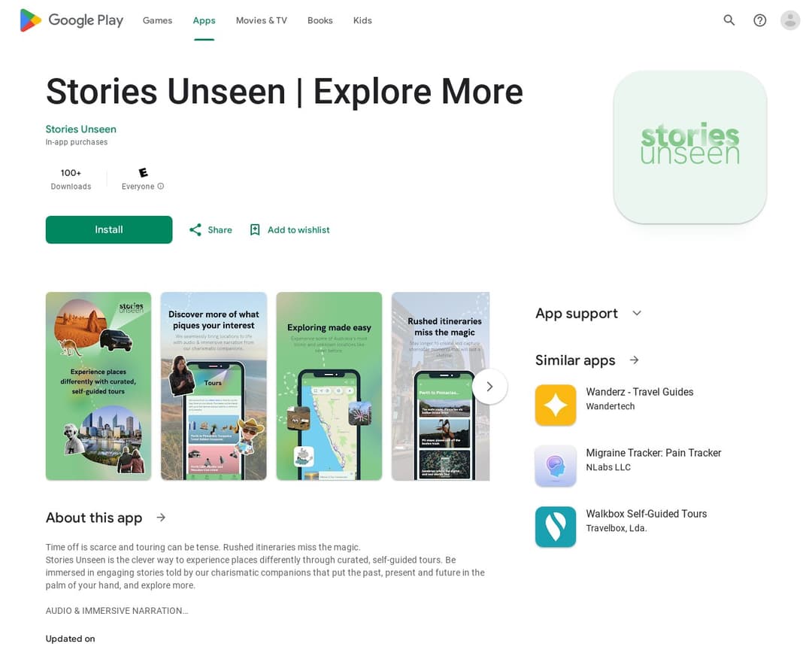Expand the App support section
The width and height of the screenshot is (812, 650).
click(637, 313)
